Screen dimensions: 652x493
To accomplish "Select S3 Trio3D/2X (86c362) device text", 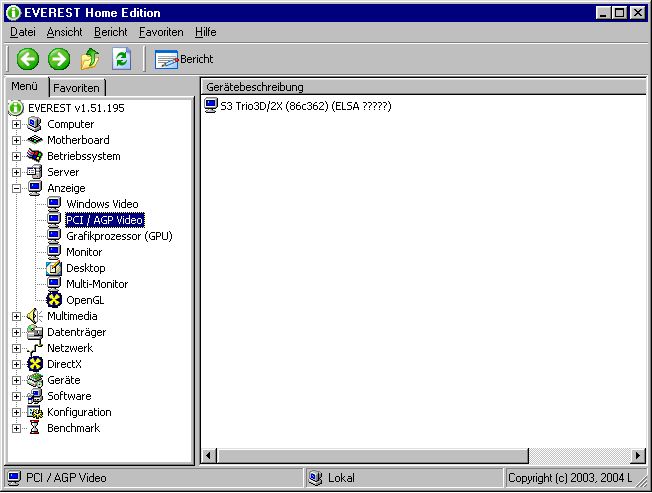I will click(306, 106).
